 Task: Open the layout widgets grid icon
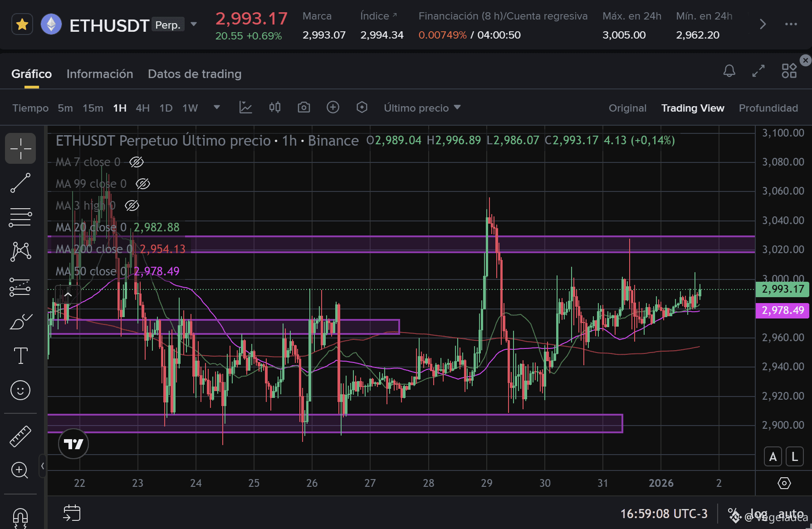pos(789,71)
